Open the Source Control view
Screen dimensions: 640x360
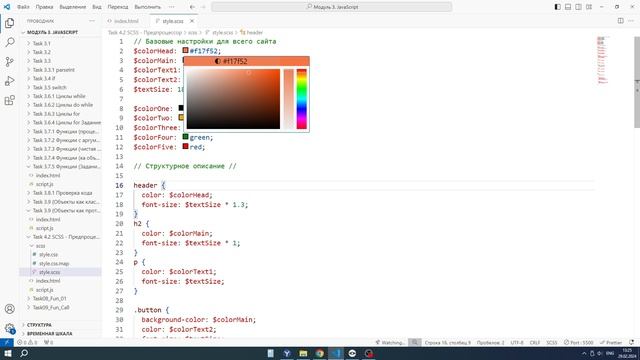tap(10, 62)
